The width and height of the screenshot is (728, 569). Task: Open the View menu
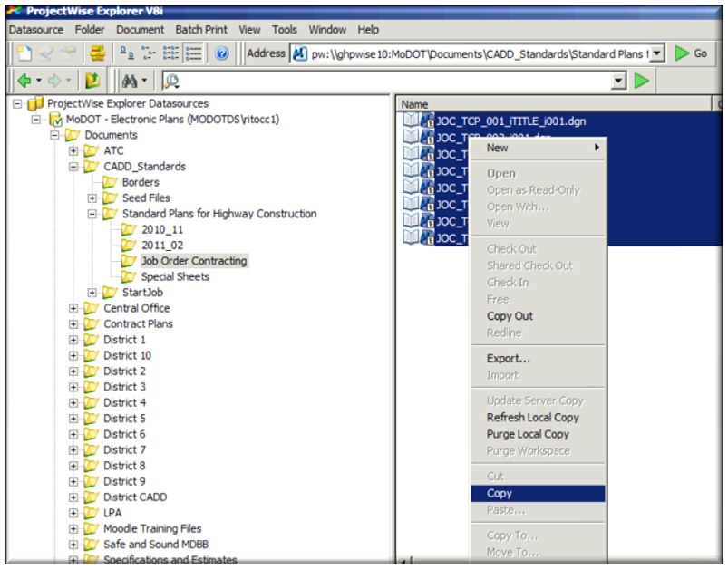(x=249, y=30)
